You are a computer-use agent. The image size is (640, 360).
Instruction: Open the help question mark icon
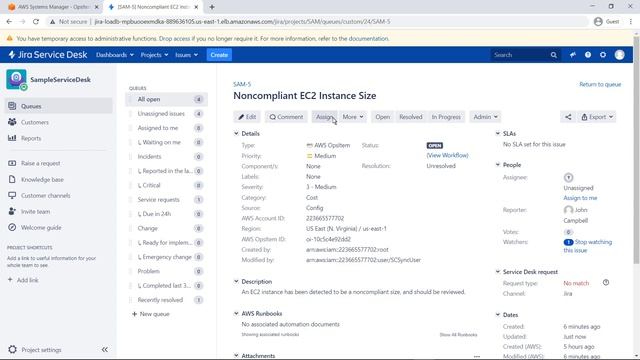[588, 55]
